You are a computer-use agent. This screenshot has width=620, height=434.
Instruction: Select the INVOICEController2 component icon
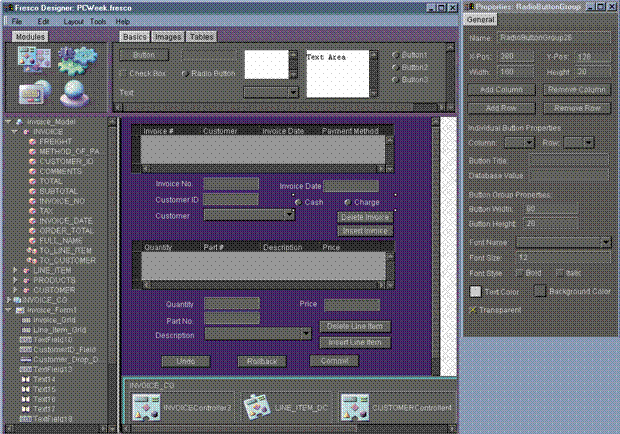pyautogui.click(x=147, y=408)
